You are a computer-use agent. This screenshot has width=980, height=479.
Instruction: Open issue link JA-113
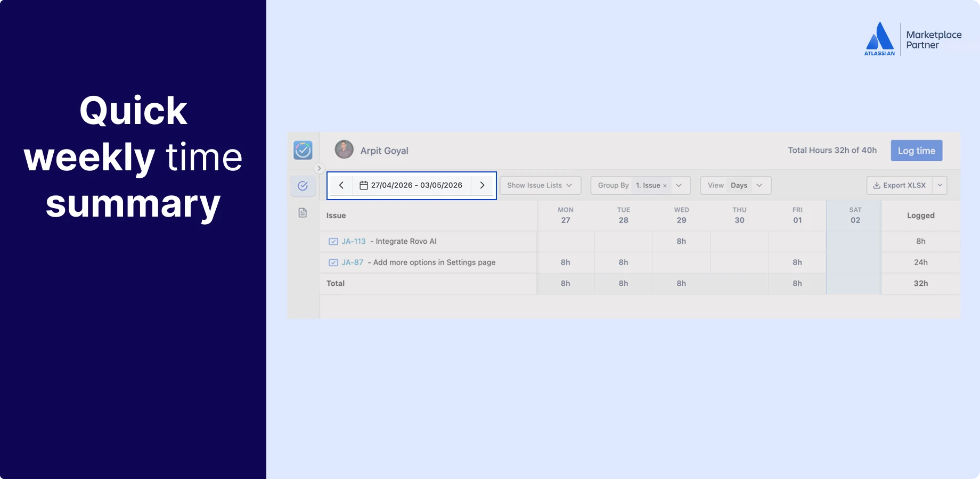(x=354, y=241)
